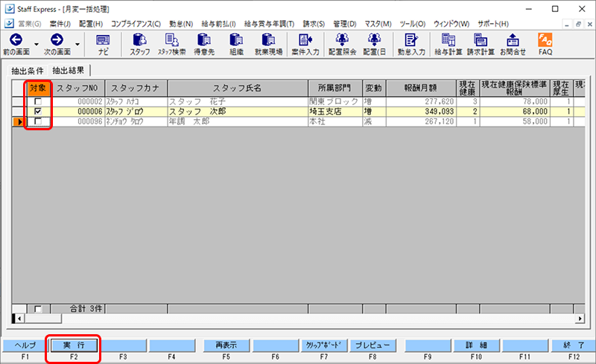Select the cell 年調 太郎
This screenshot has height=364, width=596.
click(x=238, y=121)
